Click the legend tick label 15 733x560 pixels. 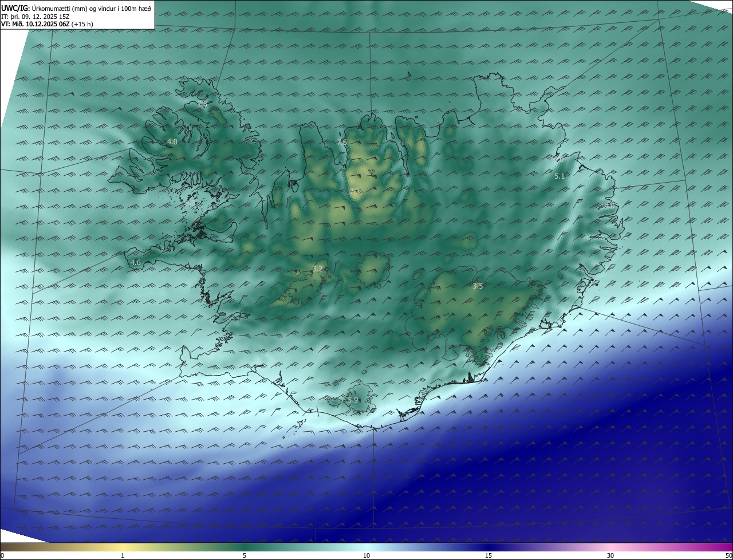tap(488, 556)
